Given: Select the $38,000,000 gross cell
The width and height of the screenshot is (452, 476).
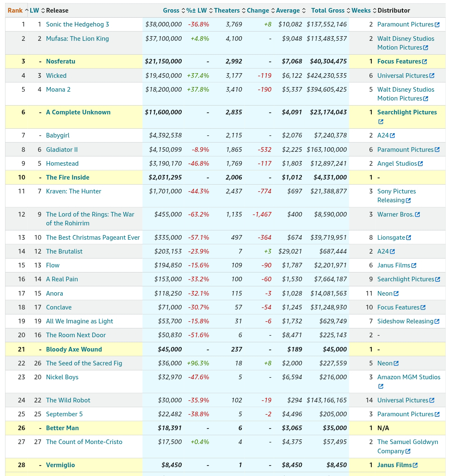Looking at the screenshot, I should click(x=164, y=24).
